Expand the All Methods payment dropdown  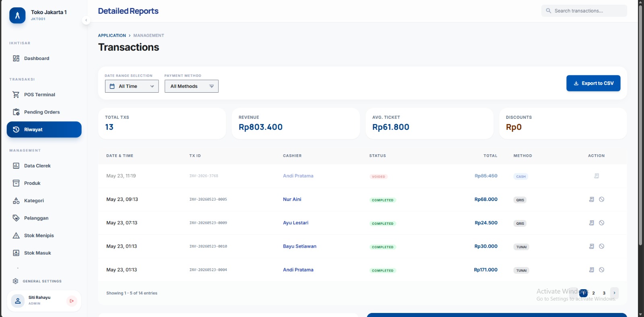click(191, 86)
